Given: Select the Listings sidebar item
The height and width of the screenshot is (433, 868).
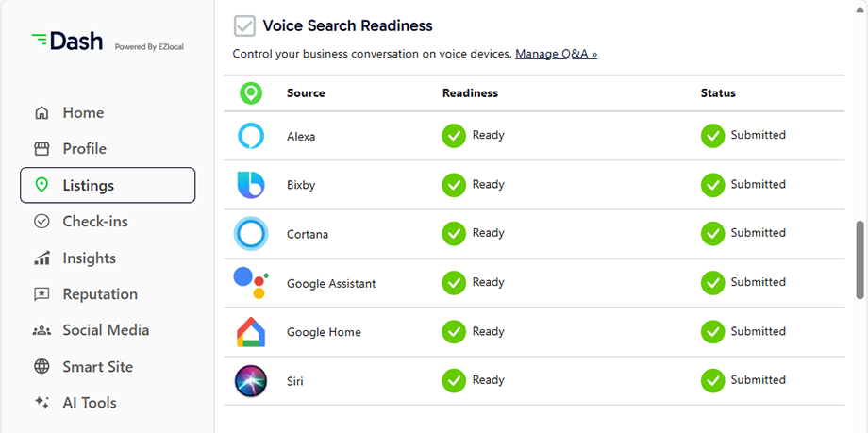Looking at the screenshot, I should click(108, 185).
